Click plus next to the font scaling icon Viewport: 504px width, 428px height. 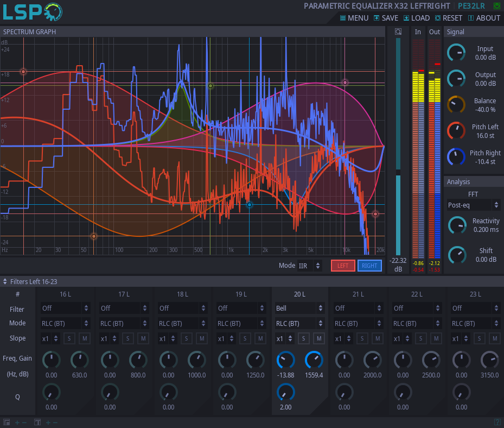click(x=48, y=422)
